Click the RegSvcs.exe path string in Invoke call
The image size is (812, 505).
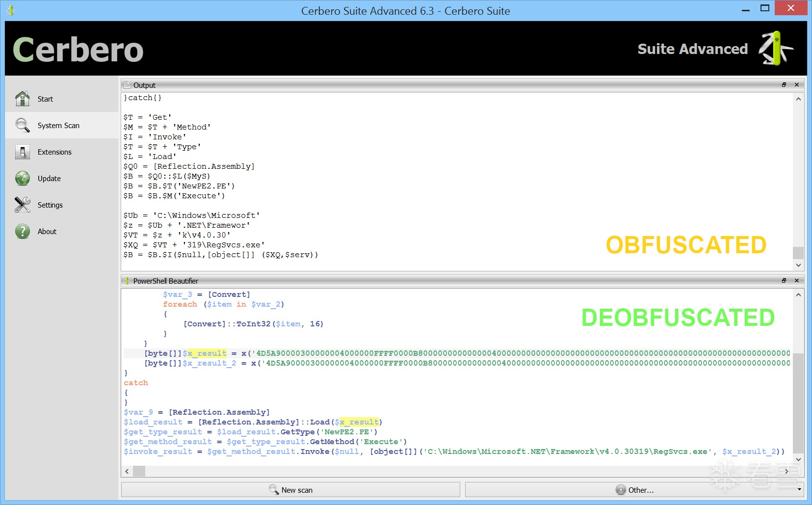(567, 452)
